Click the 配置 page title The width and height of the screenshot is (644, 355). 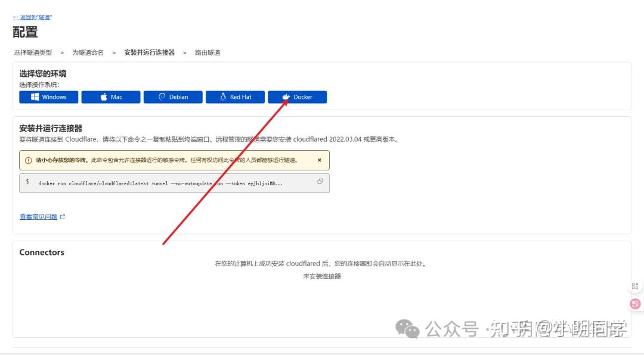[25, 32]
